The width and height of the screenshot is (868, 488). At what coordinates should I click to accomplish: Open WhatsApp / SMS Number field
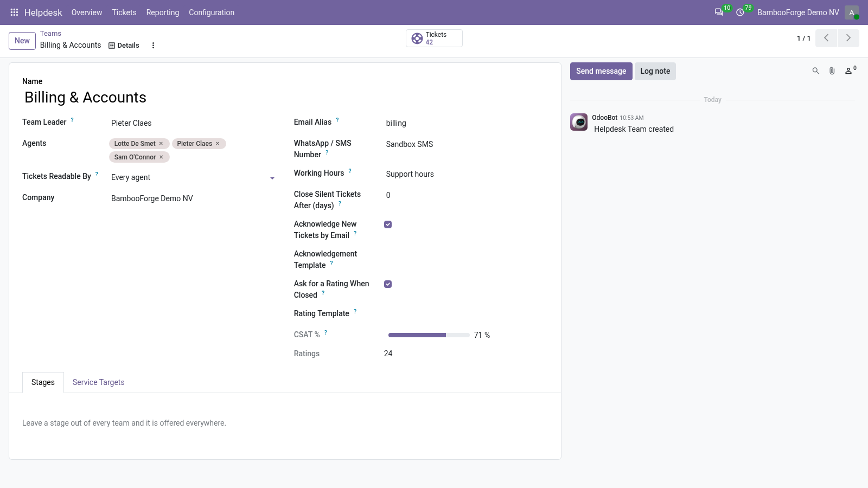point(466,144)
